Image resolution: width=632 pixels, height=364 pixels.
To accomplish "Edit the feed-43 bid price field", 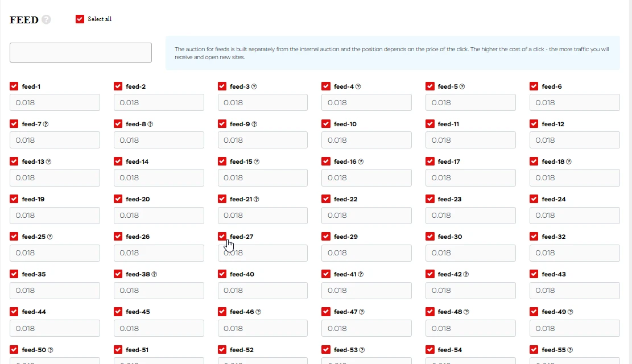I will [575, 290].
